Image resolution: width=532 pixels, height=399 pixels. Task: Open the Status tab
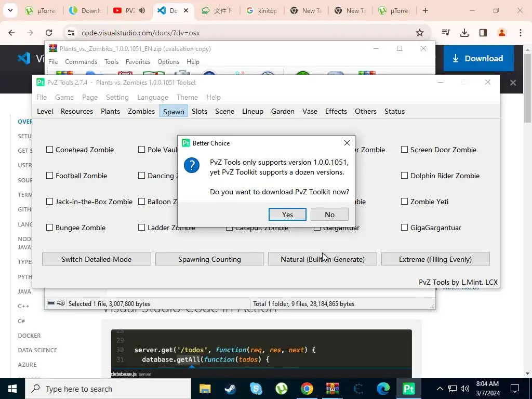[x=394, y=111]
